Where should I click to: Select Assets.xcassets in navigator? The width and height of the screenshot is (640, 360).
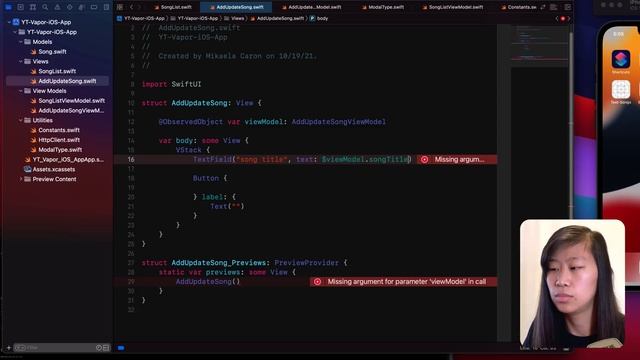pos(53,169)
